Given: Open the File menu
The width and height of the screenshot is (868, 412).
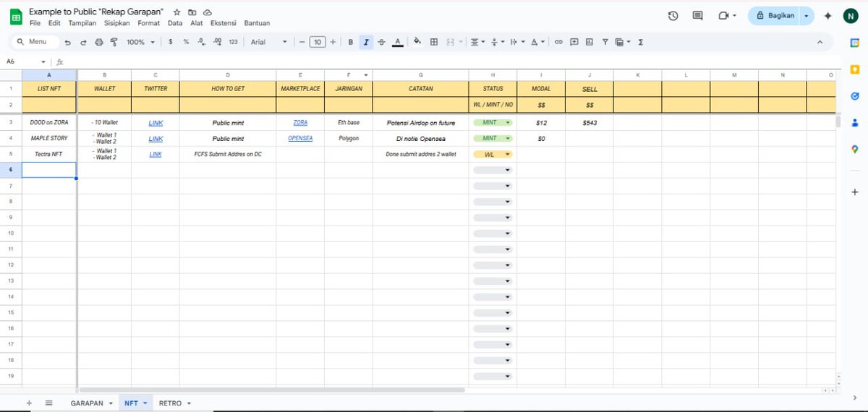Looking at the screenshot, I should click(35, 23).
